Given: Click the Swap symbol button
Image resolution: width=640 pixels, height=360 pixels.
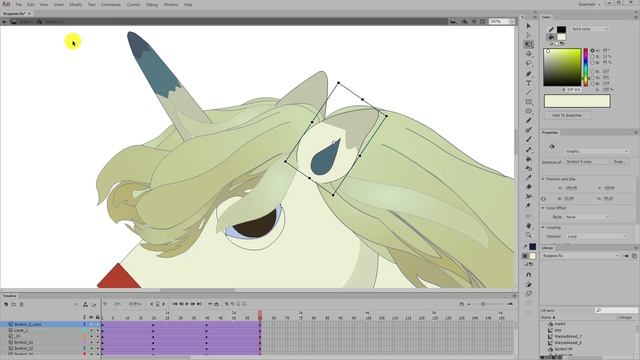Looking at the screenshot, I should (619, 162).
